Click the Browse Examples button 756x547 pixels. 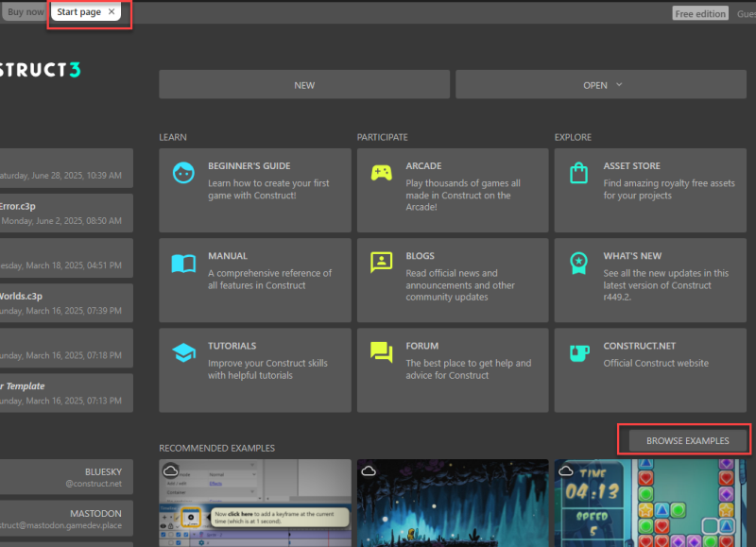(x=688, y=440)
